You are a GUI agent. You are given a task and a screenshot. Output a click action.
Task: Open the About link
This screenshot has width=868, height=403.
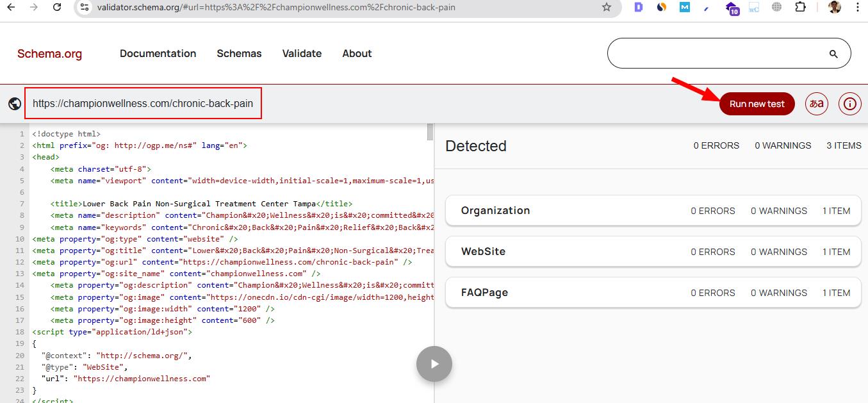[357, 54]
